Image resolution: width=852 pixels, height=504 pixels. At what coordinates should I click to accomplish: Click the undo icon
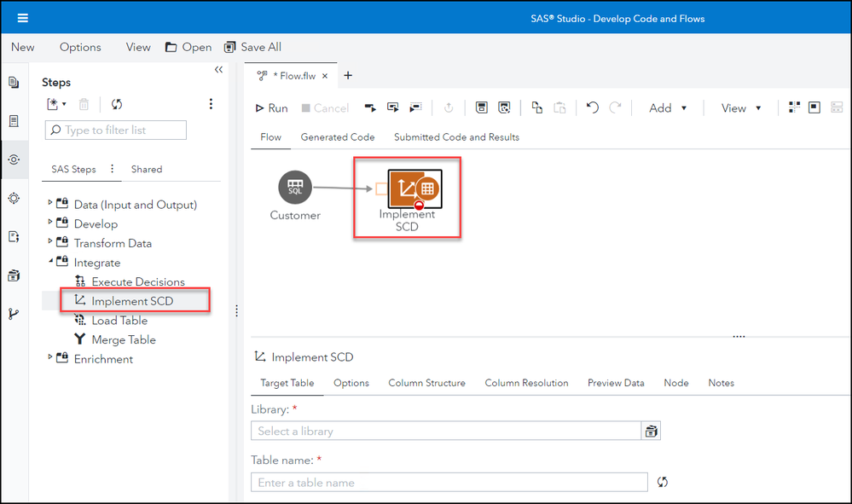[592, 107]
